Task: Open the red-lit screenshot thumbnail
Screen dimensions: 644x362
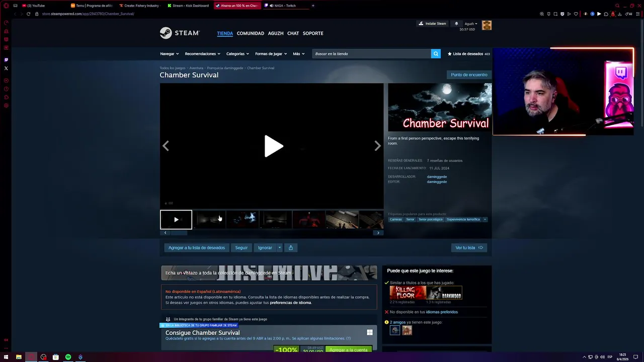Action: click(308, 219)
